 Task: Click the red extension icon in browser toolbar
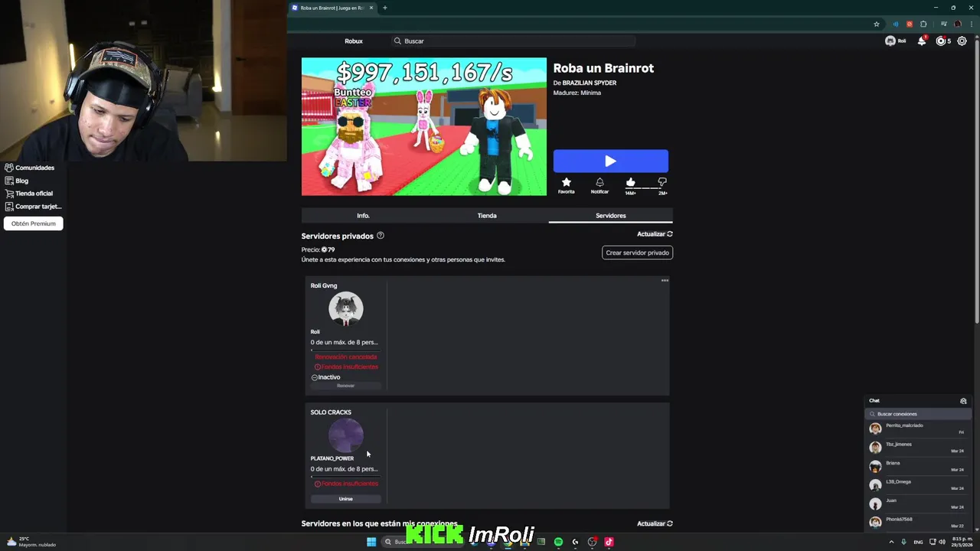[910, 24]
